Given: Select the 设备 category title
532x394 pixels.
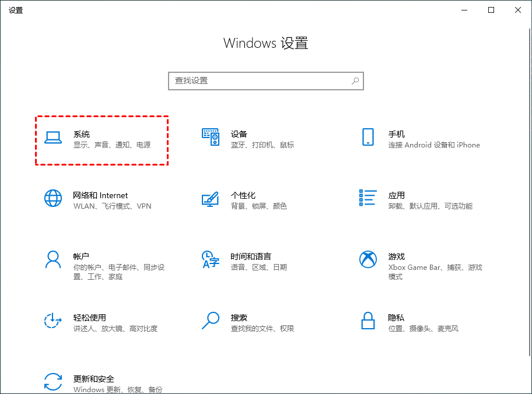Looking at the screenshot, I should (239, 134).
